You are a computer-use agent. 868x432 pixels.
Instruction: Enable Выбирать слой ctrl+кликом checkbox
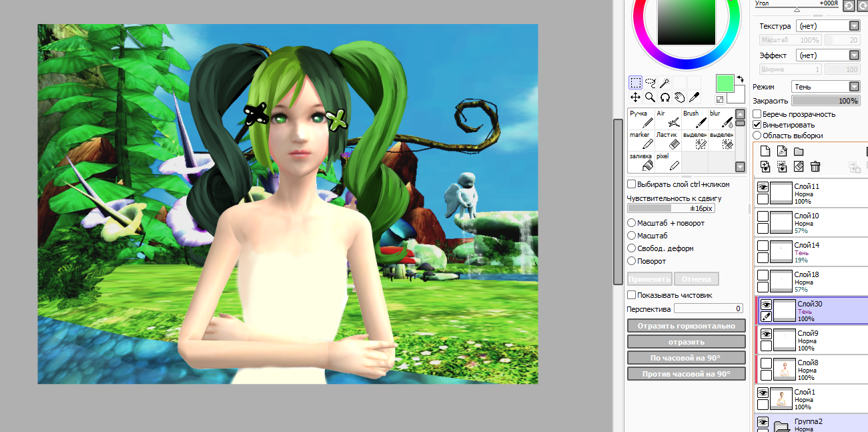click(631, 184)
